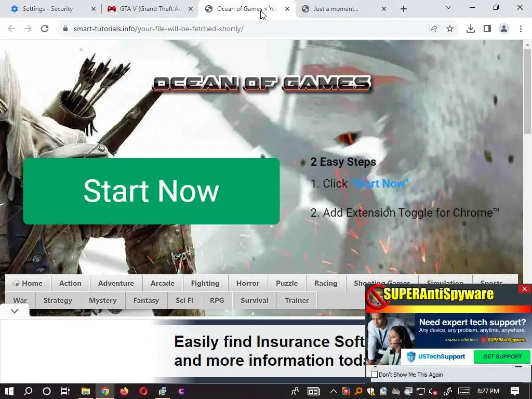
Task: Click the page vertical scrollbar thumb
Action: point(527,91)
